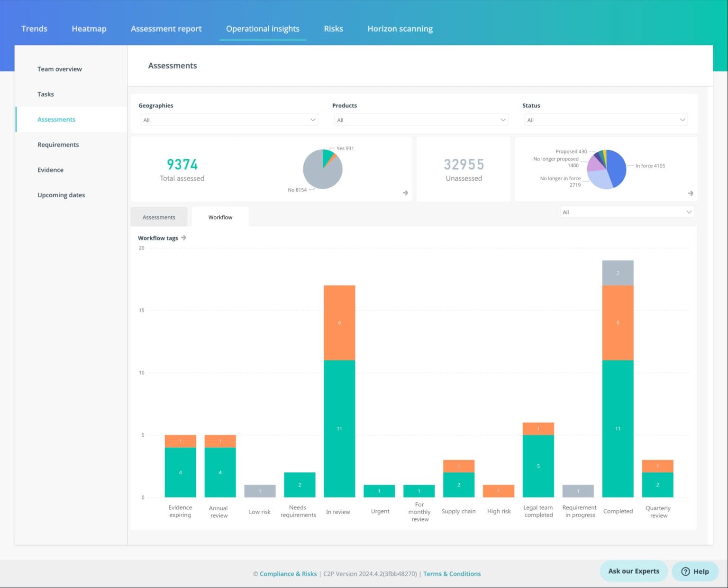Image resolution: width=728 pixels, height=588 pixels.
Task: Select the Yes 931 segment of the pie
Action: pyautogui.click(x=329, y=156)
